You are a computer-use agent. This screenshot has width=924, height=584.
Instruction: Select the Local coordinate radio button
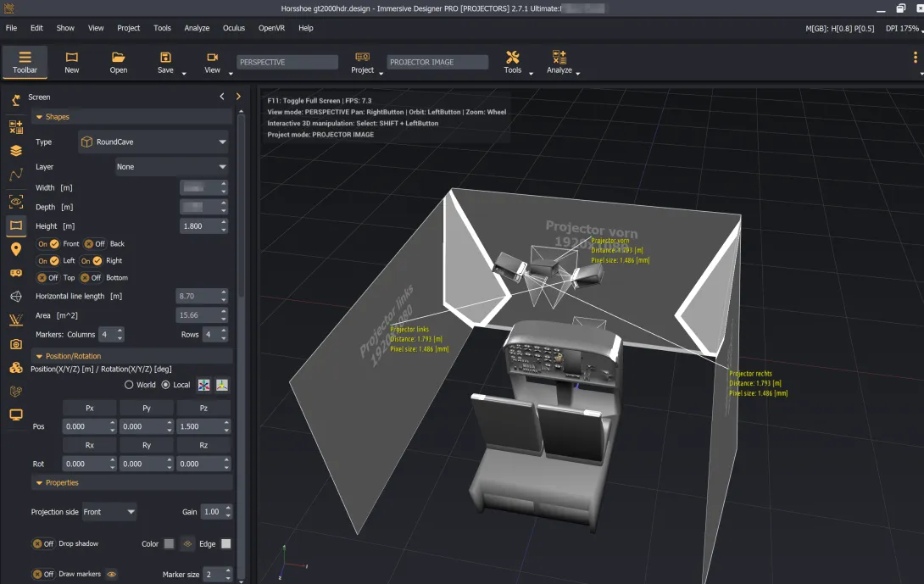coord(165,385)
